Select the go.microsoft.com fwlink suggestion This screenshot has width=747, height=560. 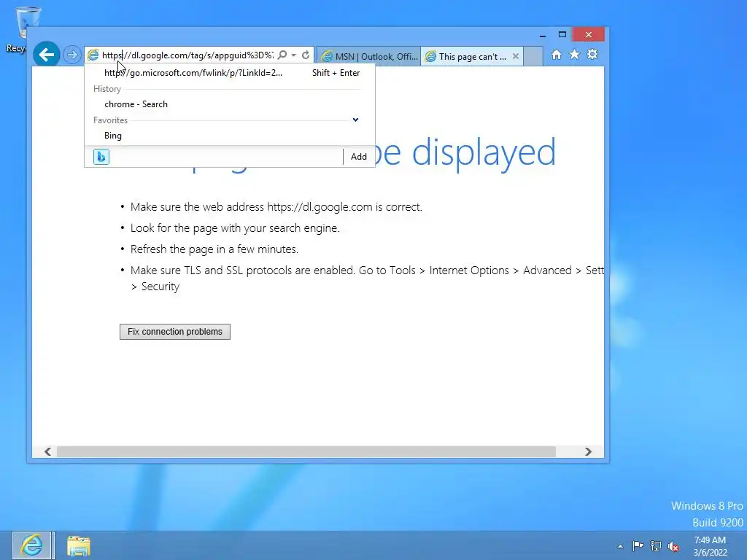pos(230,73)
